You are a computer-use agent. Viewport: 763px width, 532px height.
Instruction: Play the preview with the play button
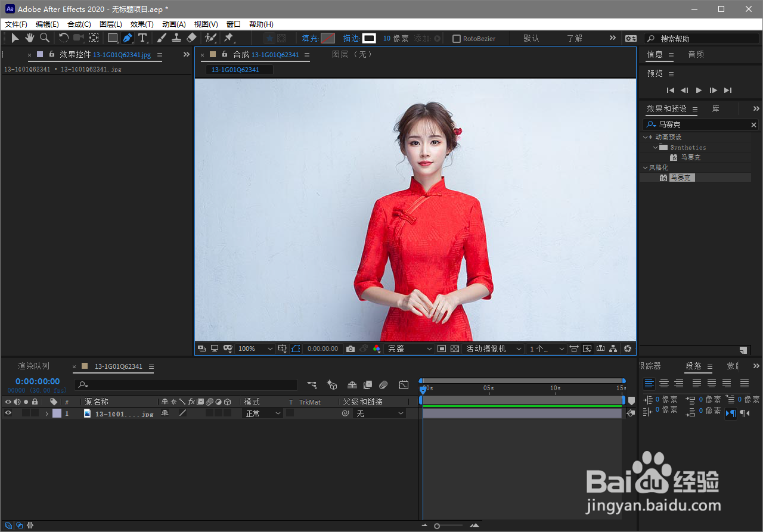[x=699, y=90]
